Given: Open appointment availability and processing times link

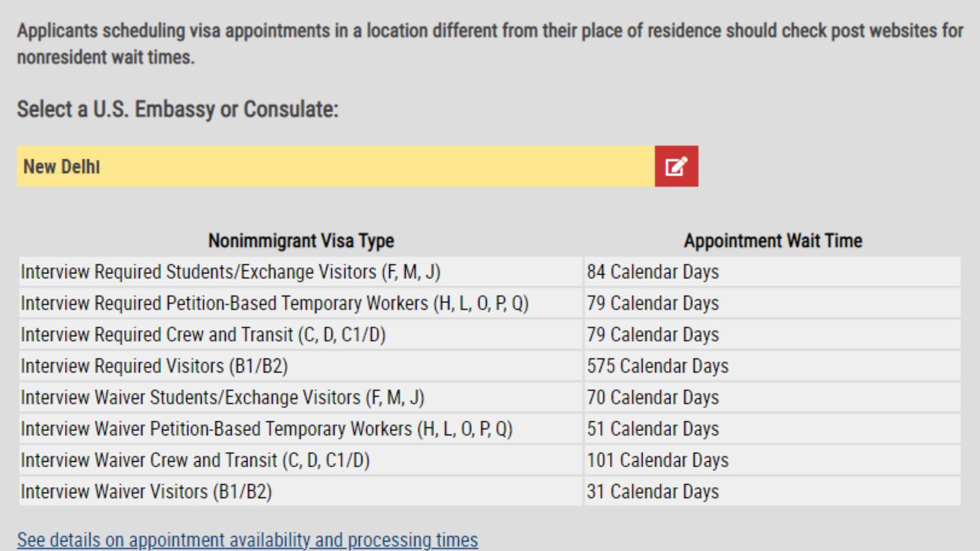Looking at the screenshot, I should [248, 540].
